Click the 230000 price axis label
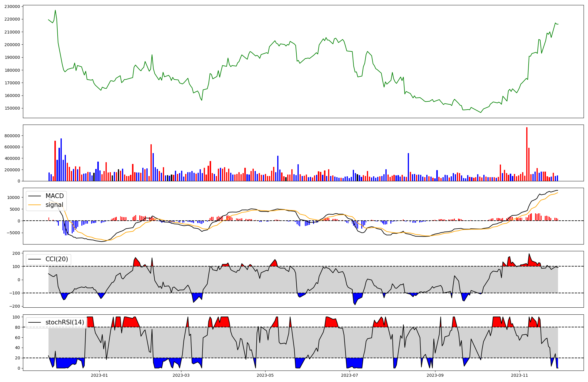The image size is (588, 382). (12, 6)
